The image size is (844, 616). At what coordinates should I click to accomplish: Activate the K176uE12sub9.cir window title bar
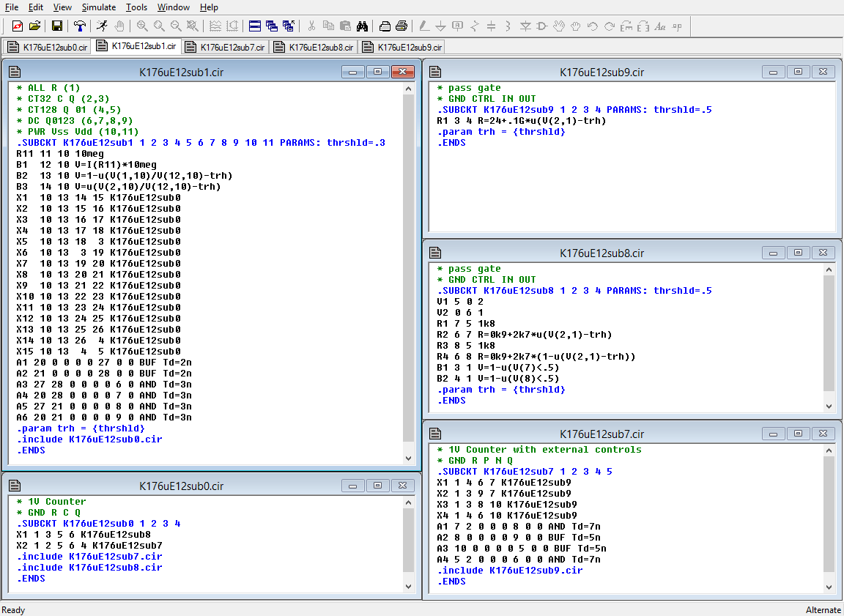coord(601,72)
